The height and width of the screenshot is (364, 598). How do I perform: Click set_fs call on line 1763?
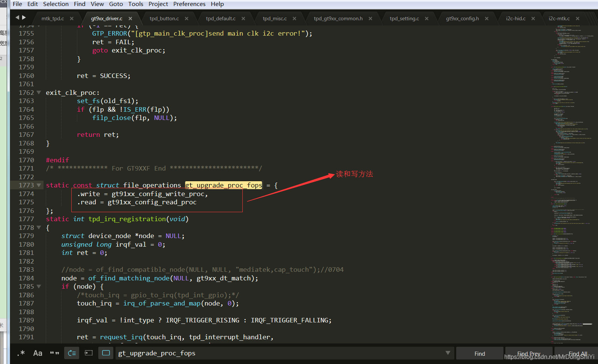(89, 101)
